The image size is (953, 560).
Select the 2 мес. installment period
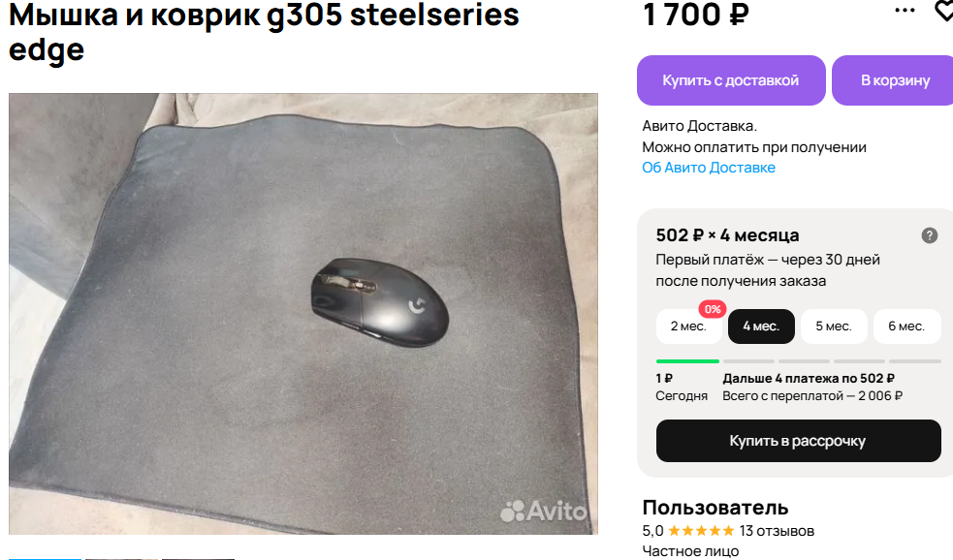pos(688,327)
